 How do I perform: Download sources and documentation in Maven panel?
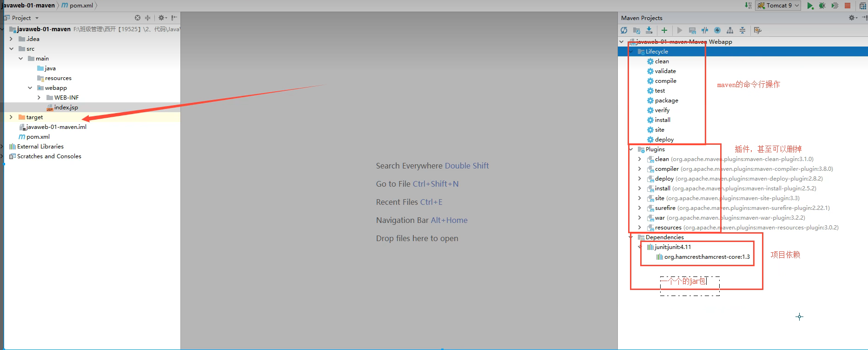(649, 30)
